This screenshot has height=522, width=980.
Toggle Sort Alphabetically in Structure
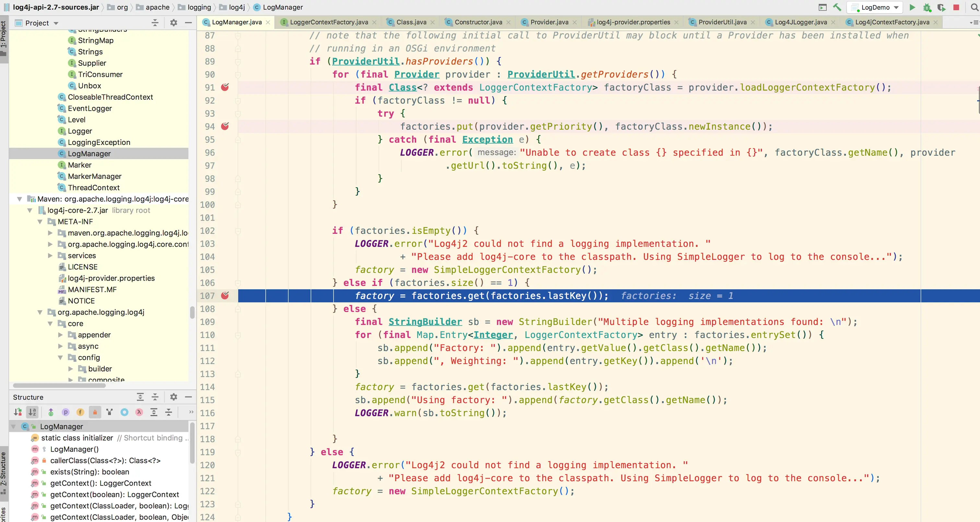point(32,412)
